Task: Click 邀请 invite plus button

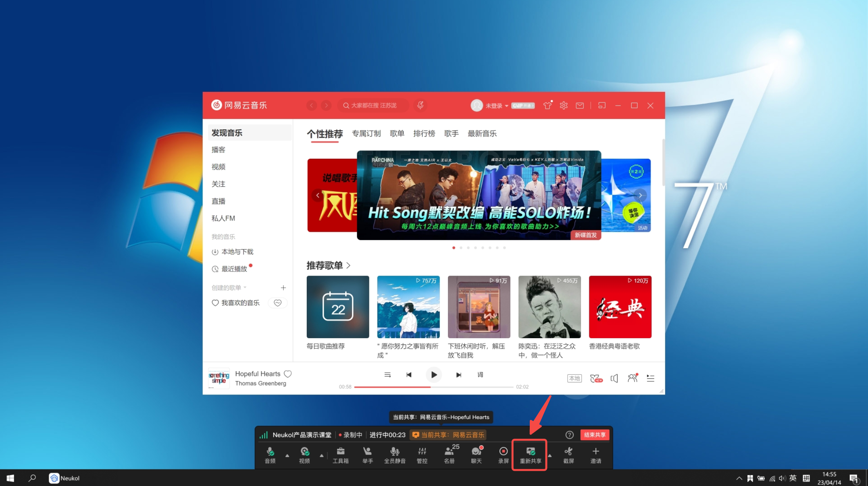Action: [595, 455]
